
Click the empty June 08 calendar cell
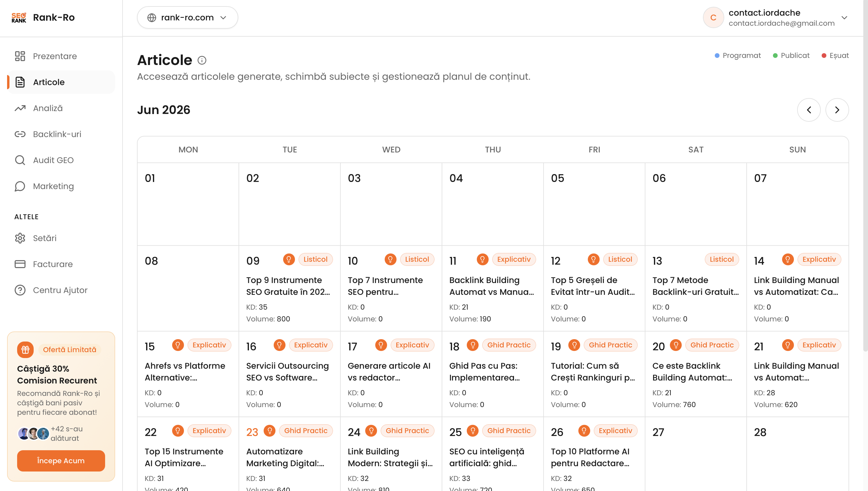click(x=188, y=288)
